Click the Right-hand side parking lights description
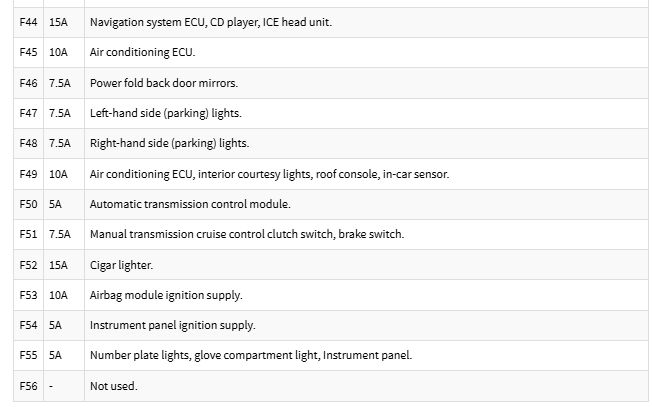This screenshot has height=411, width=652. (169, 144)
